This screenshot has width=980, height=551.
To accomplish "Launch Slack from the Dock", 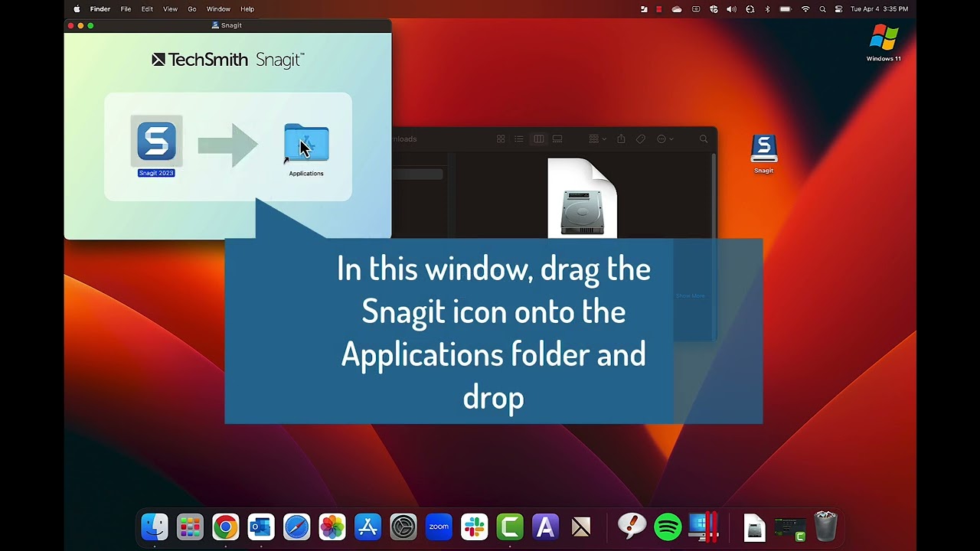I will click(474, 527).
